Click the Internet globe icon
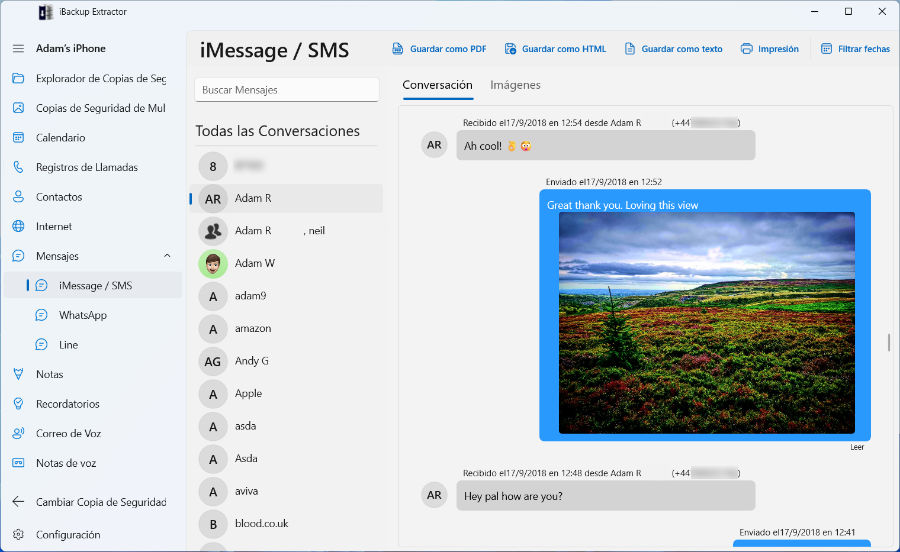Screen dimensions: 900x552 pyautogui.click(x=18, y=226)
